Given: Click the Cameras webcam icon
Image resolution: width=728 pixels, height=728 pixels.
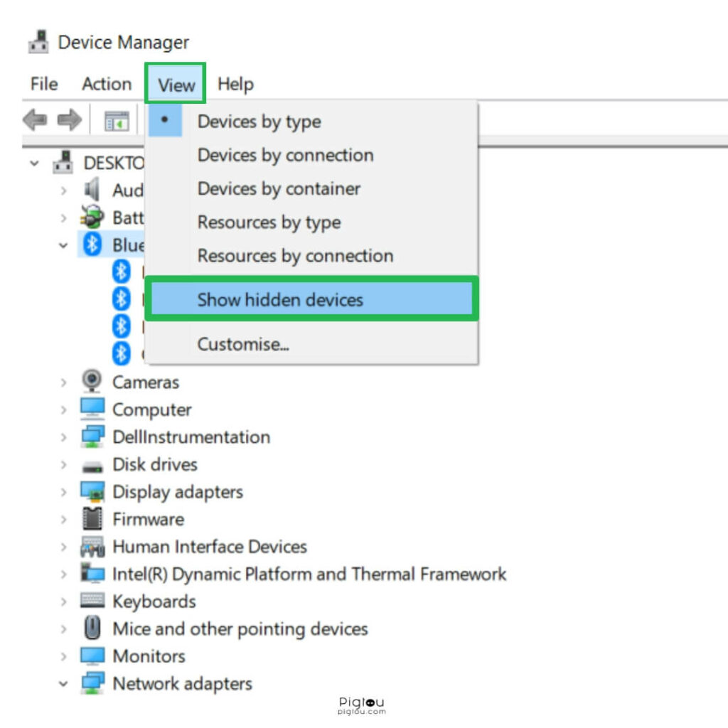Looking at the screenshot, I should pyautogui.click(x=92, y=381).
